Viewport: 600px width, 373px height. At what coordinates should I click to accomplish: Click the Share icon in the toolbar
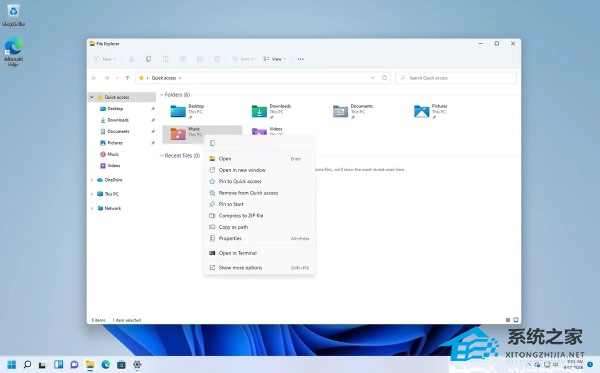[x=200, y=59]
